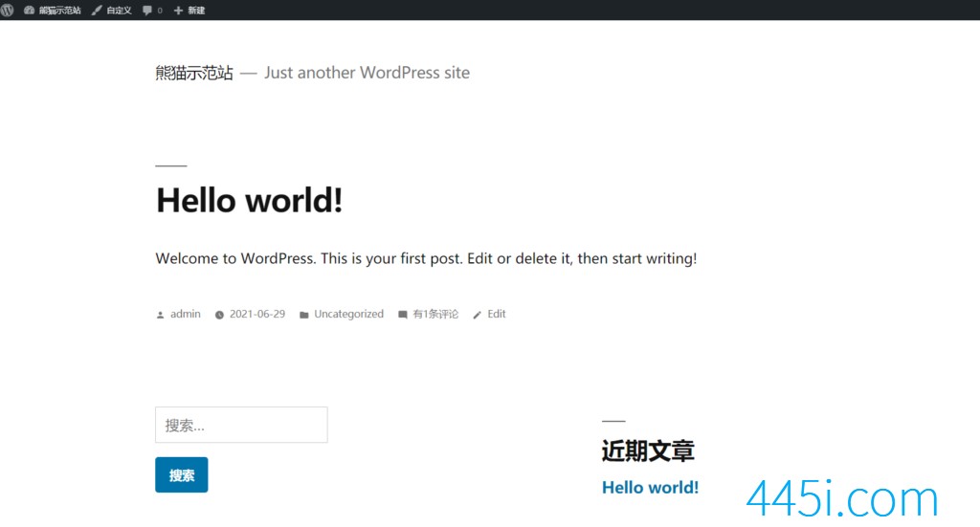980x527 pixels.
Task: Open the 熊猫示范站 site title link
Action: coord(194,73)
